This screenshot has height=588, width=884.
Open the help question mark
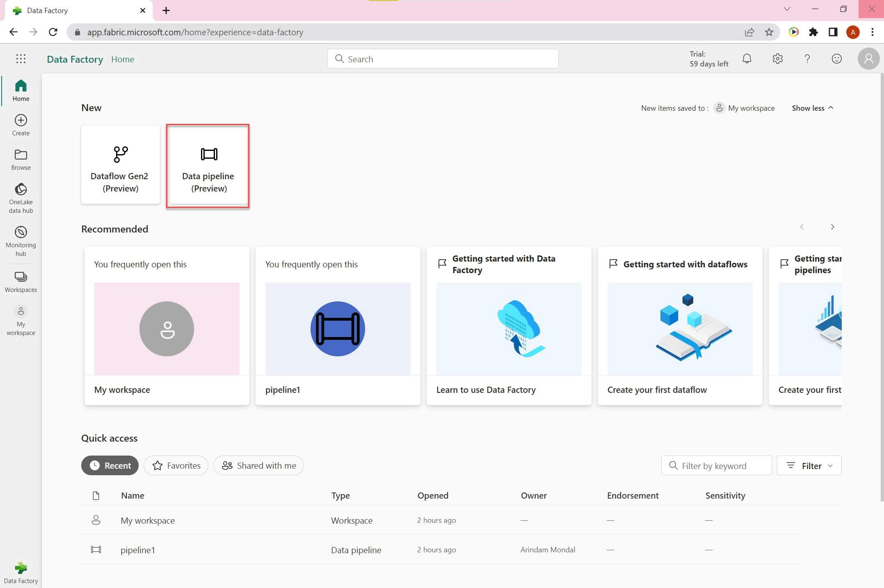point(807,59)
